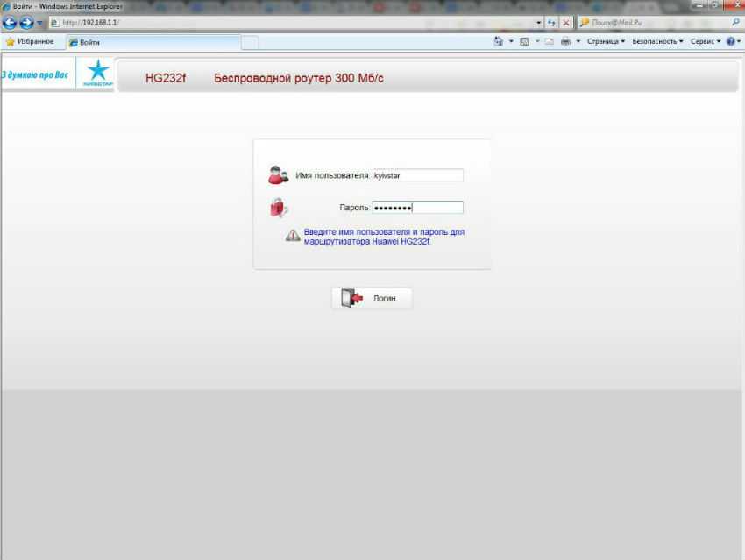745x560 pixels.
Task: Click the Print toolbar icon
Action: click(565, 41)
